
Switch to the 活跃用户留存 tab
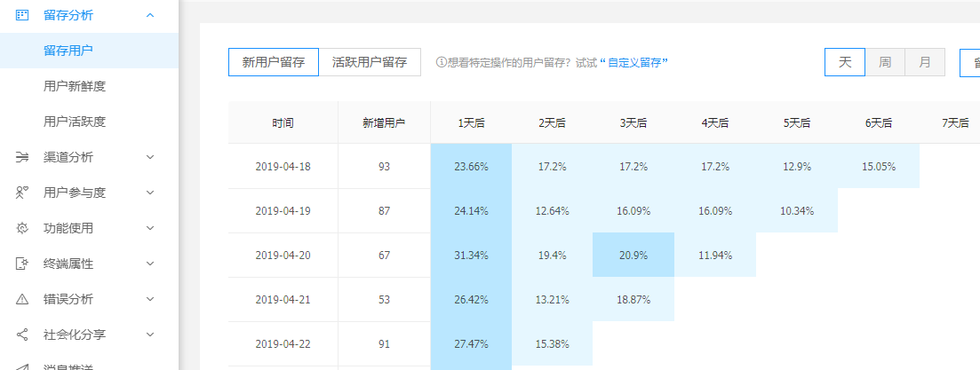coord(370,62)
